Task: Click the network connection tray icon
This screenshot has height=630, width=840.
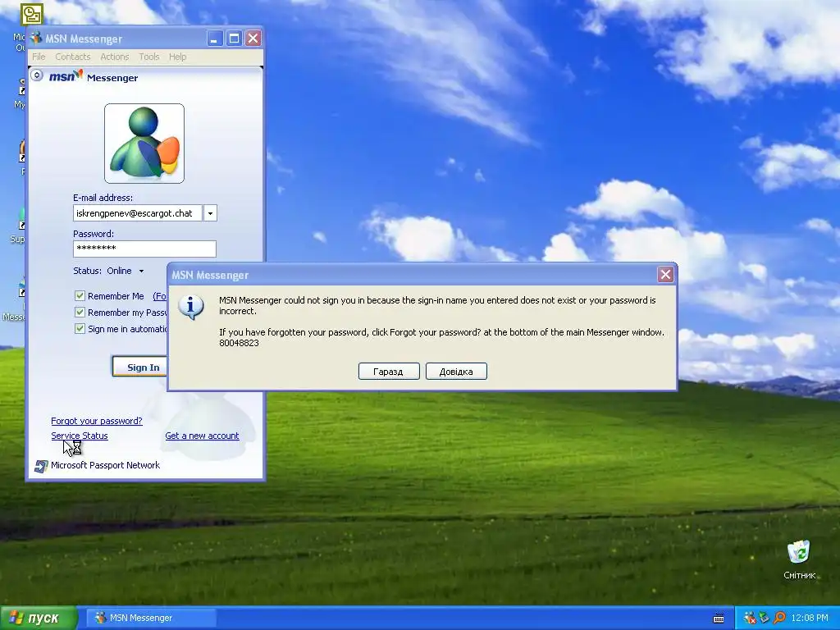Action: tap(764, 618)
